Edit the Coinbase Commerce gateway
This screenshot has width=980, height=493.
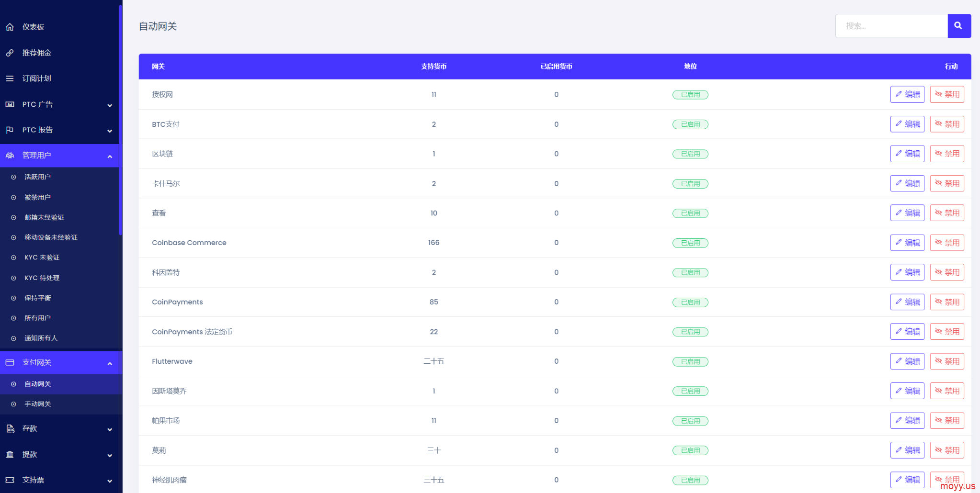coord(907,243)
